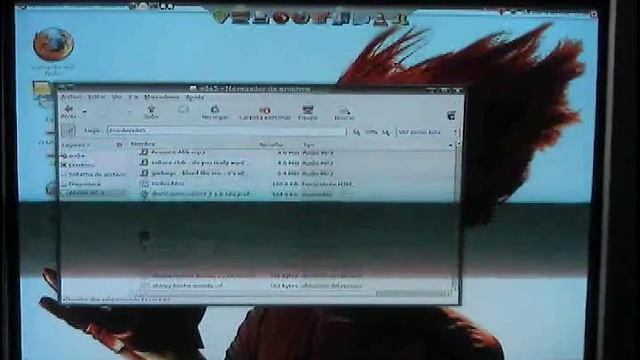This screenshot has width=640, height=360.
Task: Go to Carpeta personal home folder
Action: click(264, 113)
